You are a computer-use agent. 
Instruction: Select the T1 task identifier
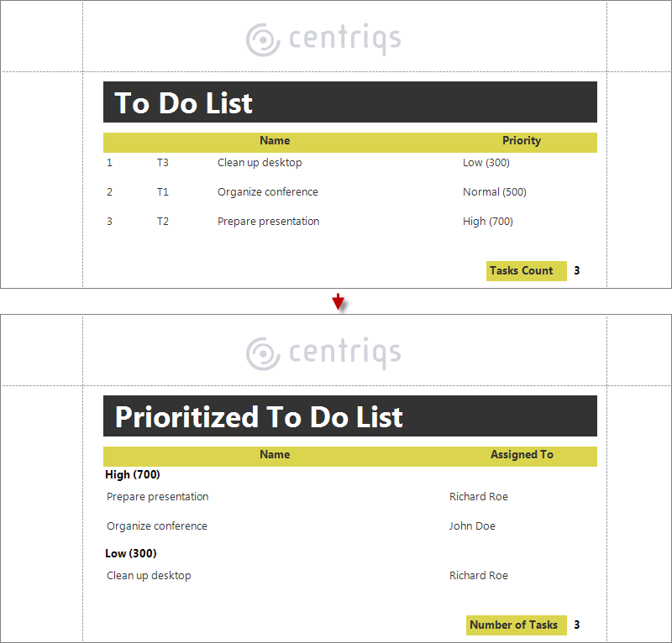(163, 192)
